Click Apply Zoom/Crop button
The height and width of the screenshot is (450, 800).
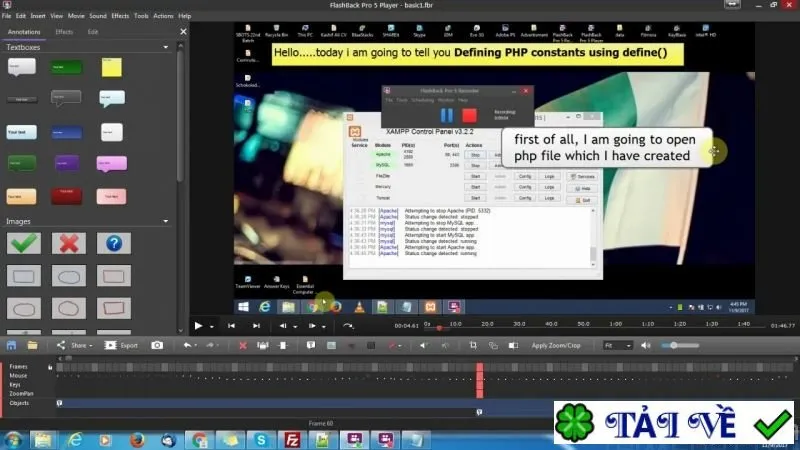(556, 345)
